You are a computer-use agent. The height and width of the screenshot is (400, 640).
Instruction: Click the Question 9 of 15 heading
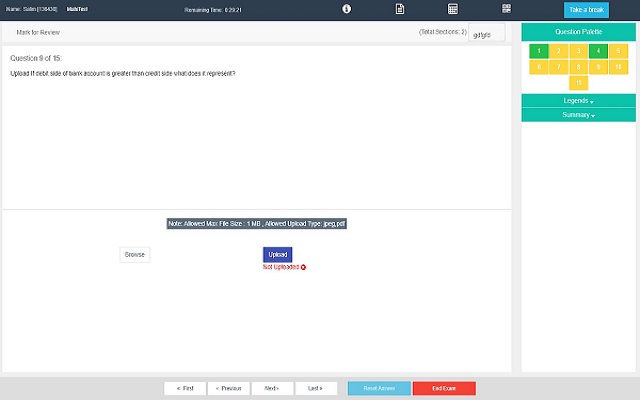click(x=36, y=58)
